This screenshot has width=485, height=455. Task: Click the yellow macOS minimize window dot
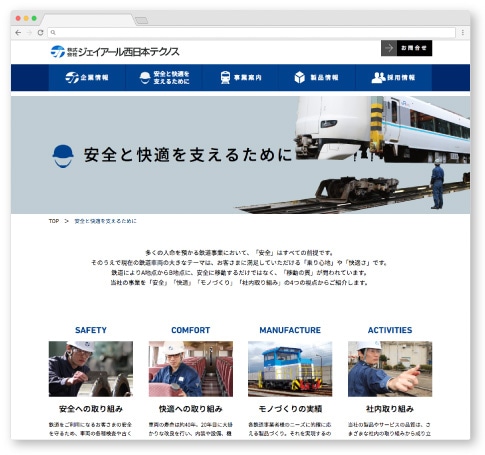[26, 18]
